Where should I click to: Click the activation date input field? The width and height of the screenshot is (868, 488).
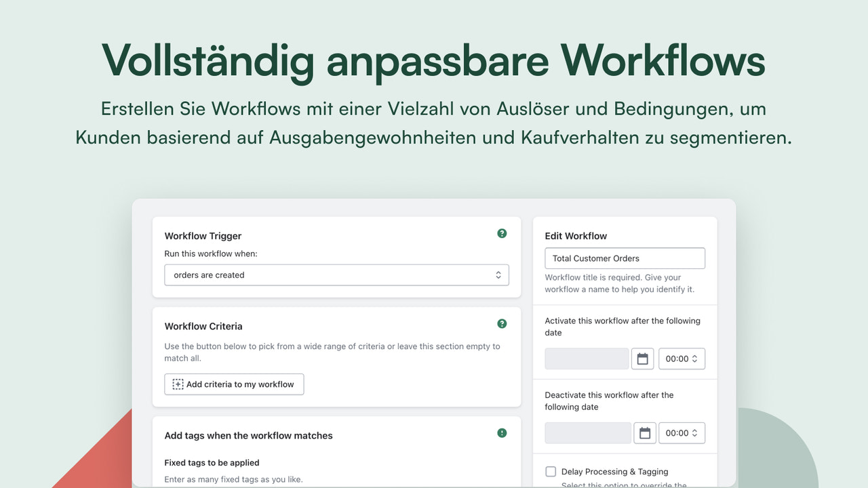(x=587, y=359)
